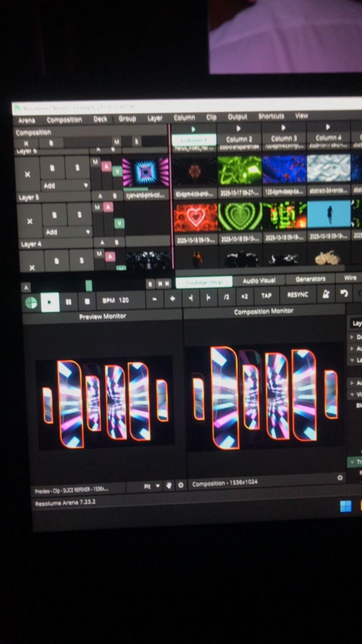Image resolution: width=362 pixels, height=644 pixels.
Task: Open the Output menu
Action: (x=237, y=117)
